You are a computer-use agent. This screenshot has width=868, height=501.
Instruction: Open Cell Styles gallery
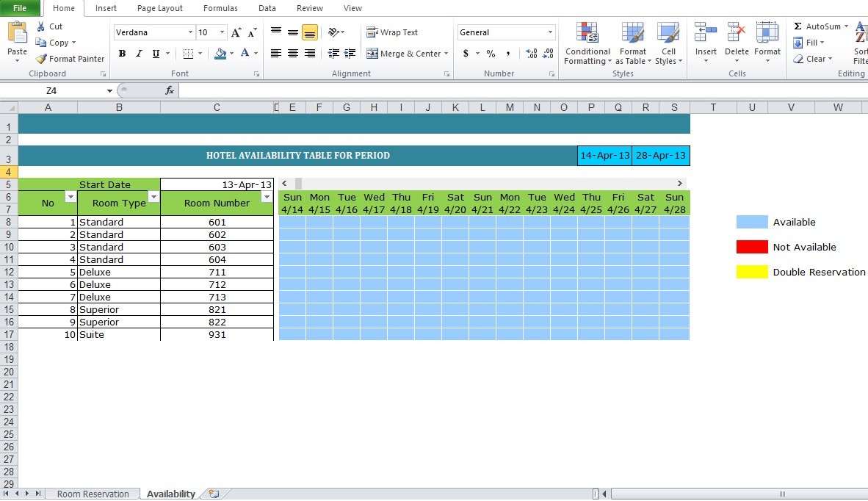669,44
